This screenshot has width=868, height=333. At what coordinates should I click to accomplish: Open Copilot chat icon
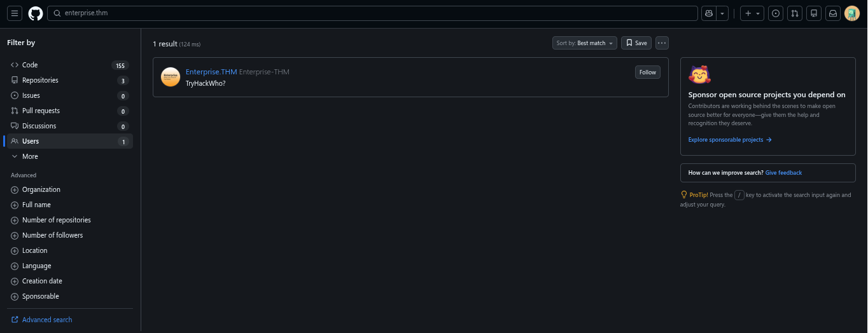[x=708, y=13]
